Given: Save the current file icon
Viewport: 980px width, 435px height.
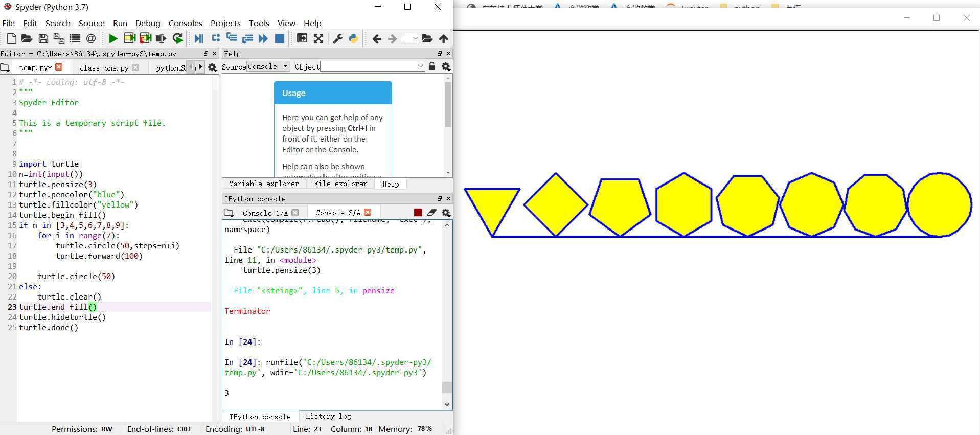Looking at the screenshot, I should pos(43,38).
